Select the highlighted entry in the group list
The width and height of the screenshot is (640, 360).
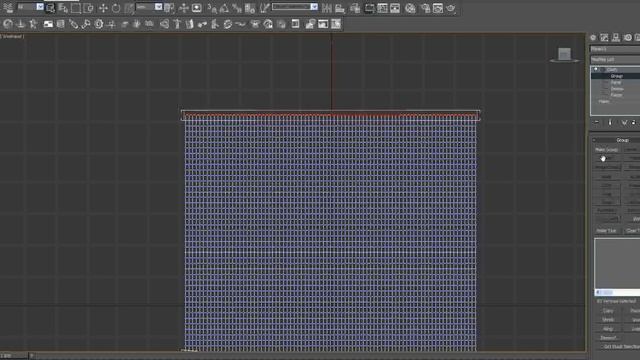[x=617, y=292]
